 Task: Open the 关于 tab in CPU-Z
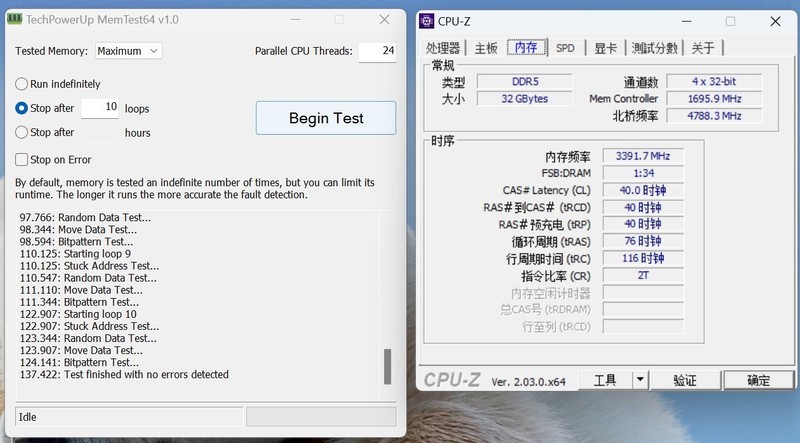[x=703, y=48]
